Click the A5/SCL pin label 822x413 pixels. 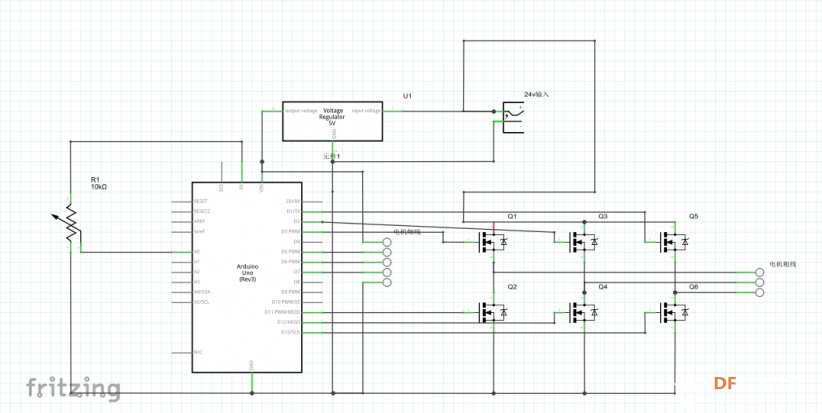[x=201, y=302]
